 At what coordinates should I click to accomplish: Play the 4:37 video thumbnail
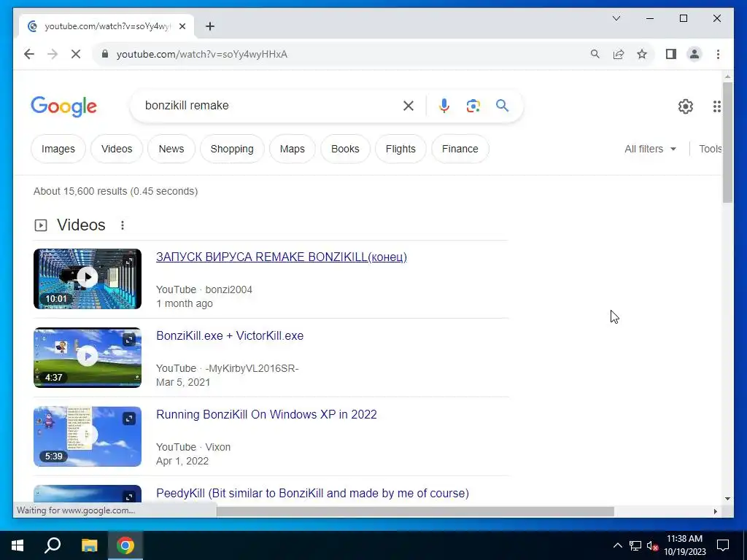88,356
